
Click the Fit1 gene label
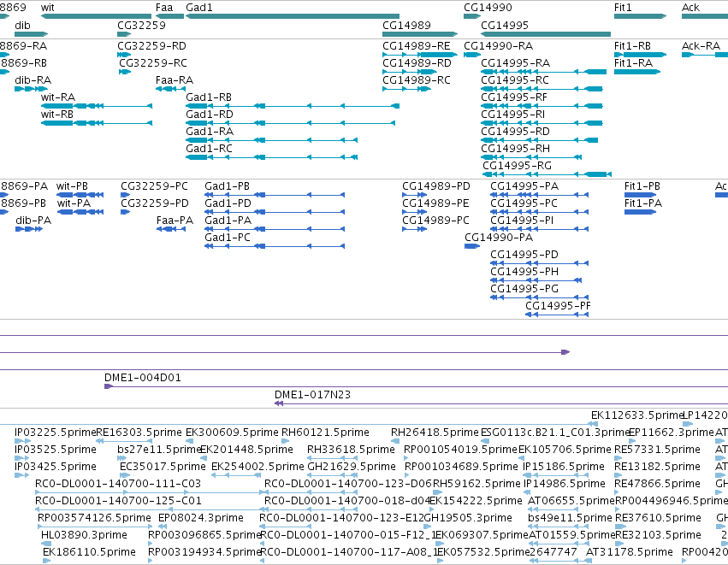[x=623, y=8]
